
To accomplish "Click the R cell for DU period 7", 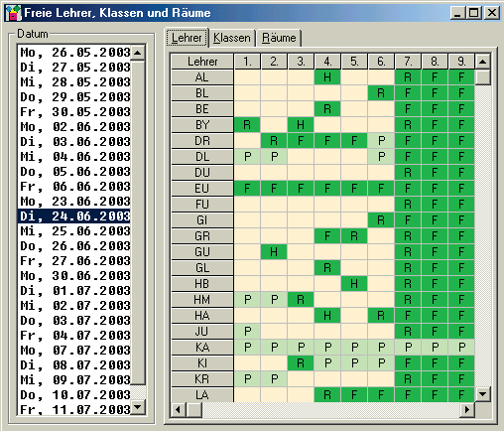I will 408,173.
